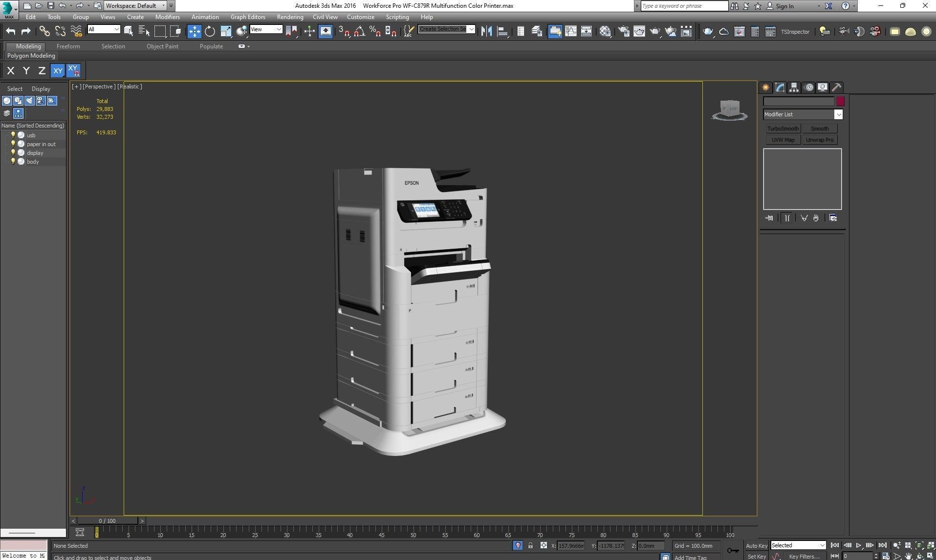Switch to the Object Paint ribbon tab
Image resolution: width=936 pixels, height=560 pixels.
tap(162, 46)
